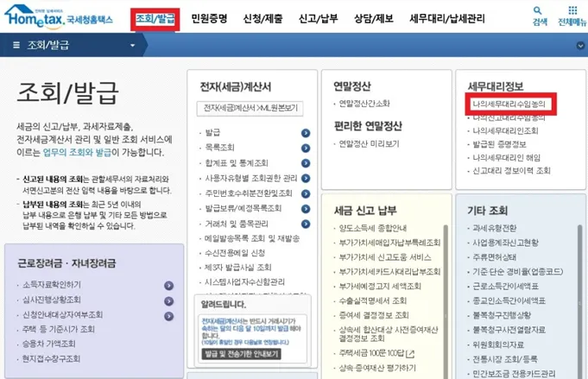Open the 수신전용메일 신청 link
Viewport: 588px width, 379px height.
tap(235, 253)
